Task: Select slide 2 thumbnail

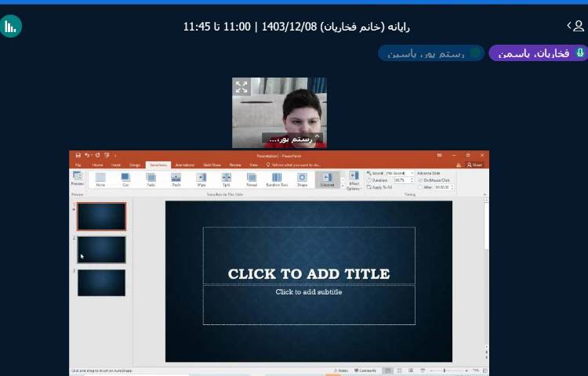Action: click(x=101, y=249)
